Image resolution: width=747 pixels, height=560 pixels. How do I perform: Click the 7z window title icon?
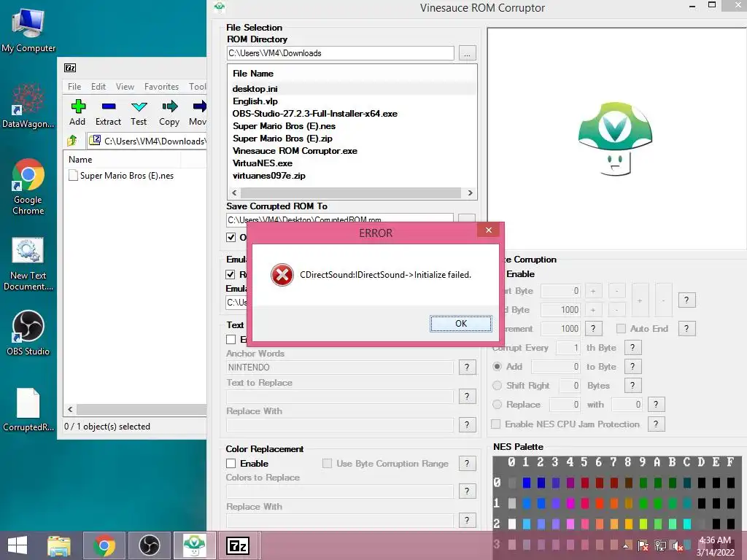tap(70, 68)
